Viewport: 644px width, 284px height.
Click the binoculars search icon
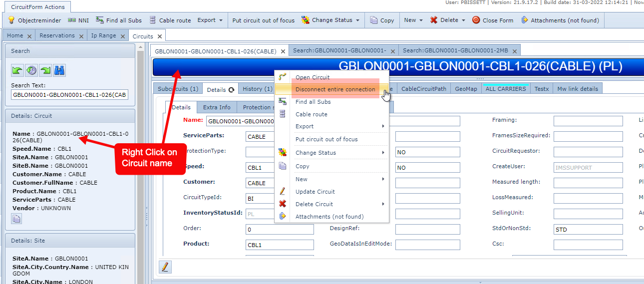pos(59,71)
